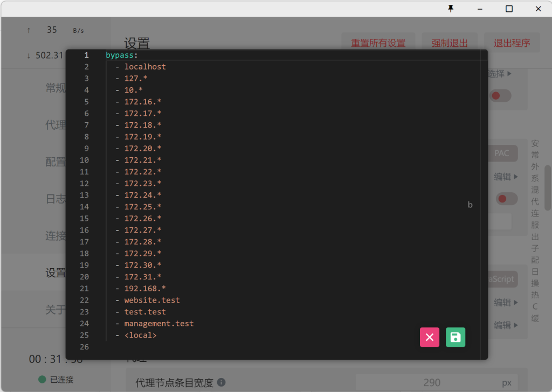Viewport: 552px width, 392px height.
Task: Save the bypass list with green disk icon
Action: point(455,337)
